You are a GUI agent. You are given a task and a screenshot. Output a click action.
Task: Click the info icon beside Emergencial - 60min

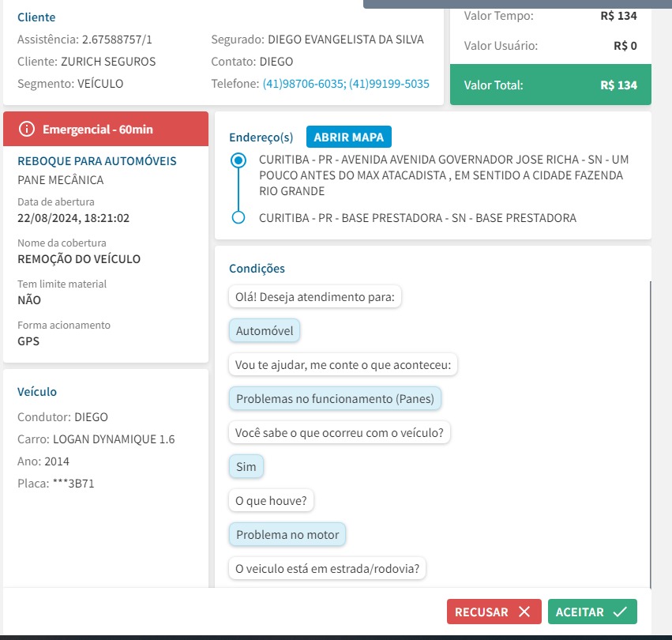click(x=27, y=129)
